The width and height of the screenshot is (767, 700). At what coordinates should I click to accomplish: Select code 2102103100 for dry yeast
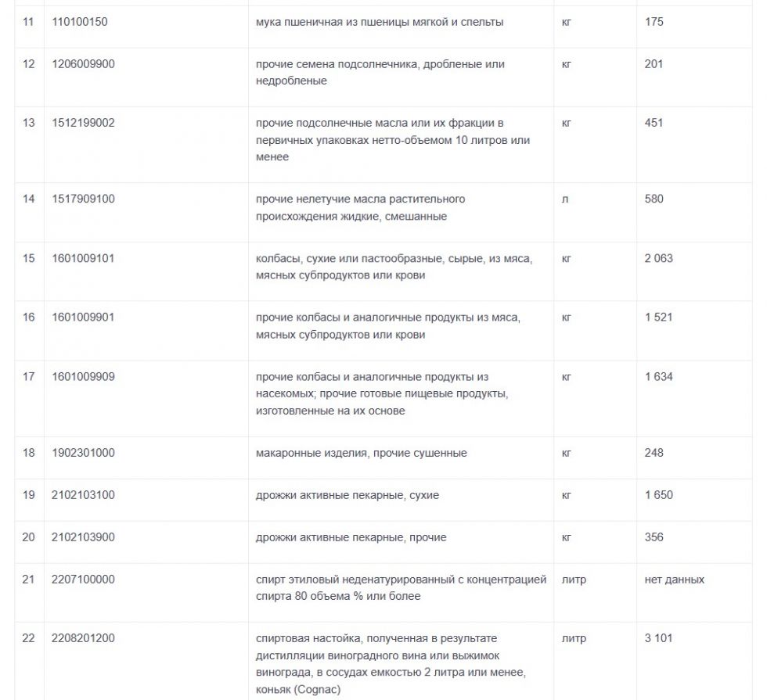(x=83, y=495)
